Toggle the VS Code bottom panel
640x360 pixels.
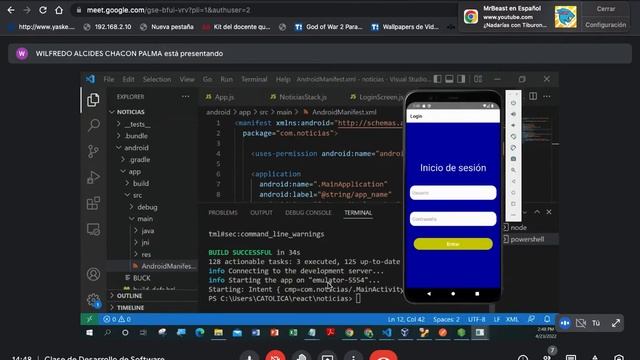pos(449,79)
